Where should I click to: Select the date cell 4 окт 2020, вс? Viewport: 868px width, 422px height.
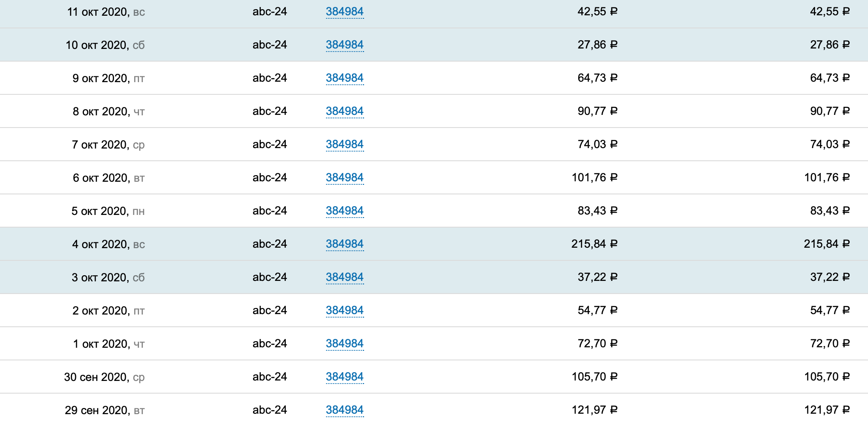pyautogui.click(x=108, y=244)
